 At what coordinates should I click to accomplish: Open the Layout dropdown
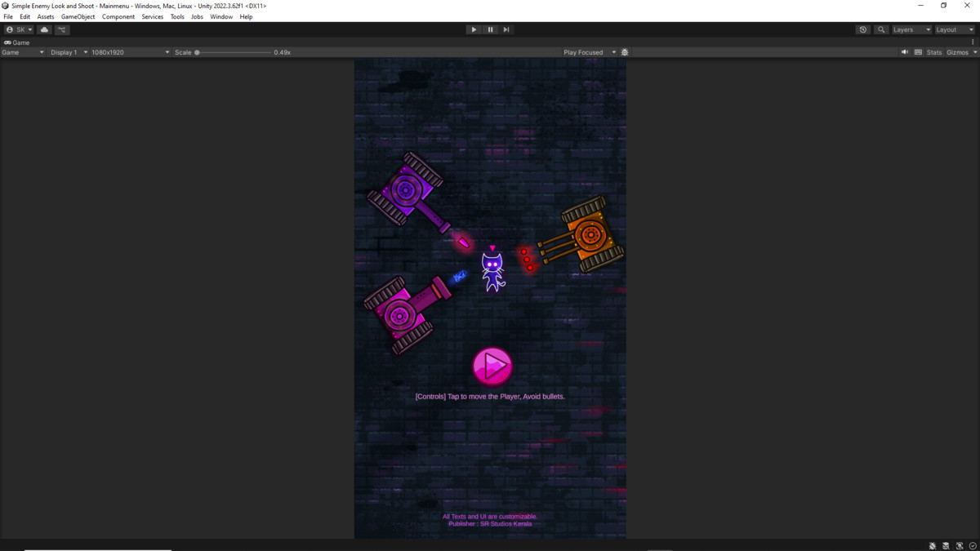click(x=951, y=29)
